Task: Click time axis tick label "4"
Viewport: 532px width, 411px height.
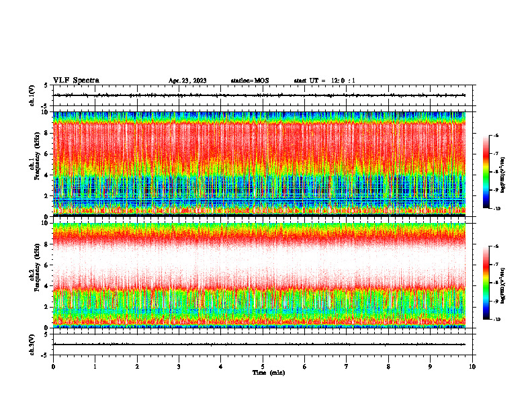Action: tap(221, 367)
